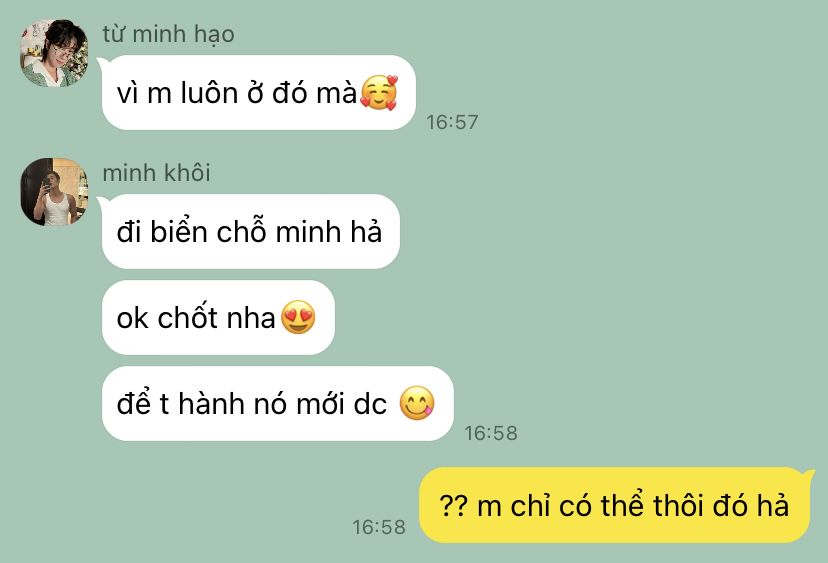Viewport: 828px width, 563px height.
Task: Select the message "để t hành nó mới dc"
Action: tap(278, 404)
